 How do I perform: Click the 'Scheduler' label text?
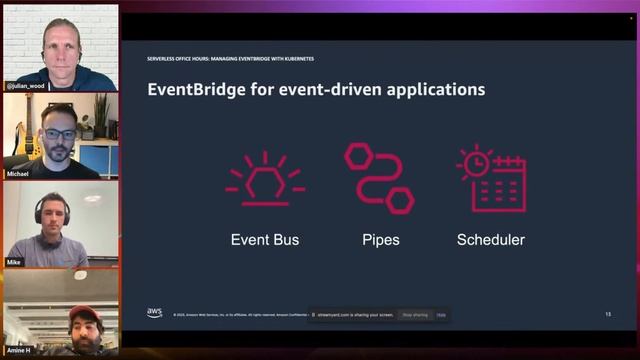click(491, 240)
